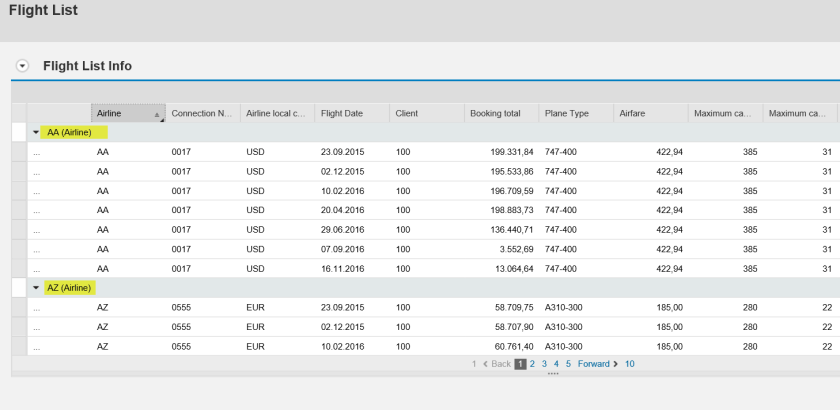
Task: Jump to last page 10
Action: click(x=630, y=364)
